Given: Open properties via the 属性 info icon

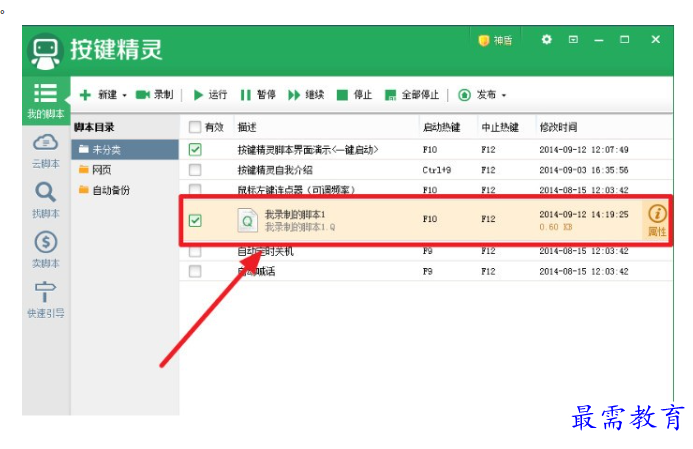Looking at the screenshot, I should [657, 220].
